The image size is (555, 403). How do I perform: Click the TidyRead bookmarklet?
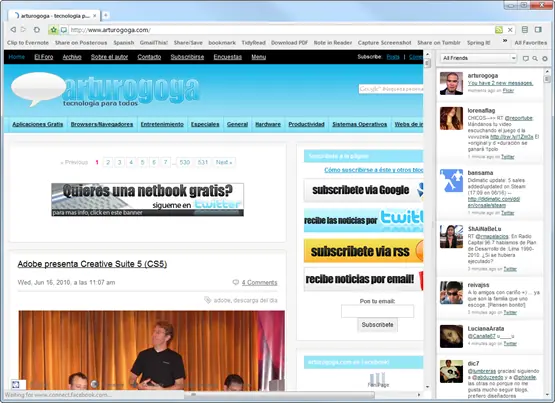tap(253, 43)
